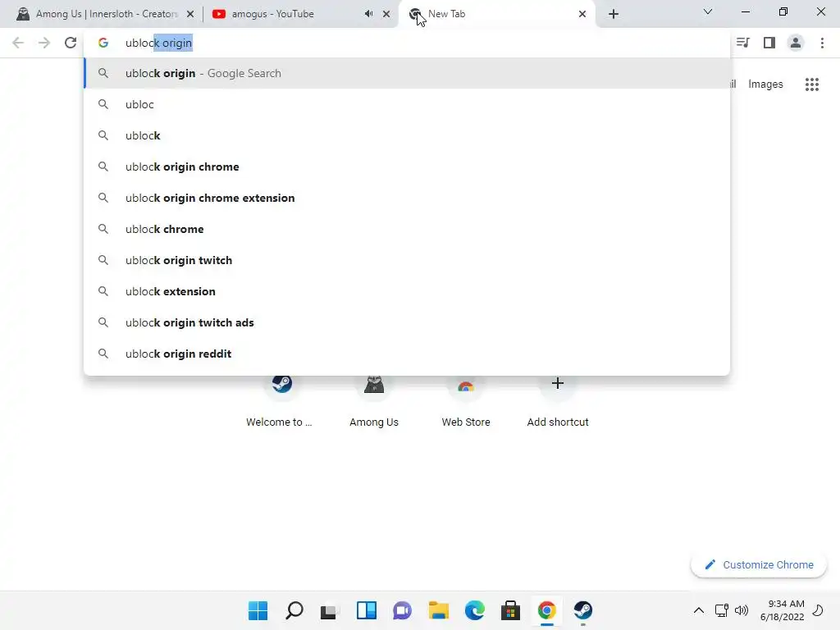This screenshot has width=840, height=630.
Task: Launch Microsoft Edge from taskbar
Action: point(475,610)
